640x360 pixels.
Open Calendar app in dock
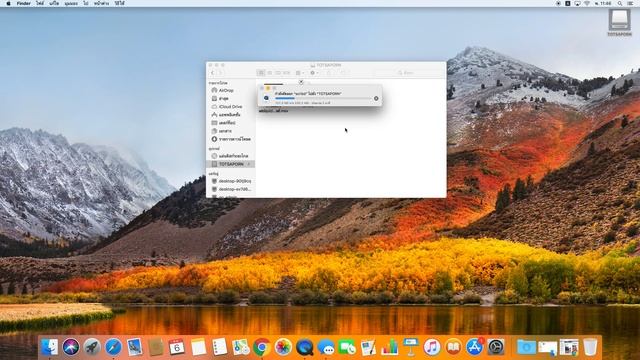(177, 347)
